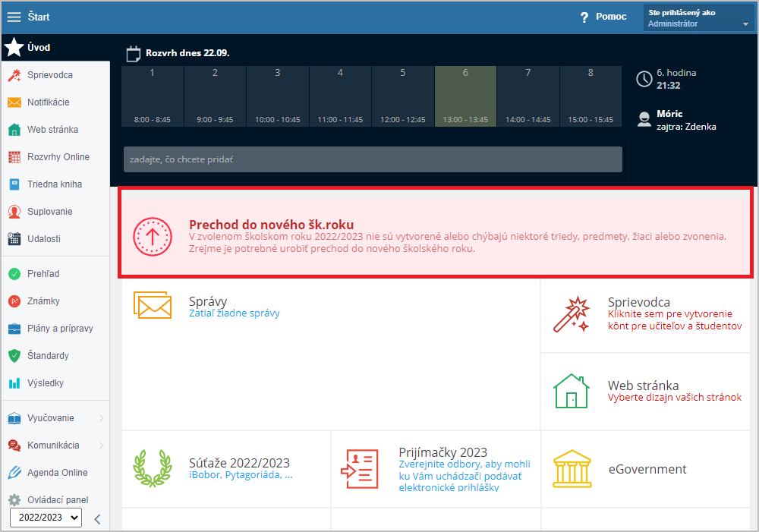Viewport: 759px width, 532px height.
Task: Click the eGovernment tile label
Action: point(647,469)
